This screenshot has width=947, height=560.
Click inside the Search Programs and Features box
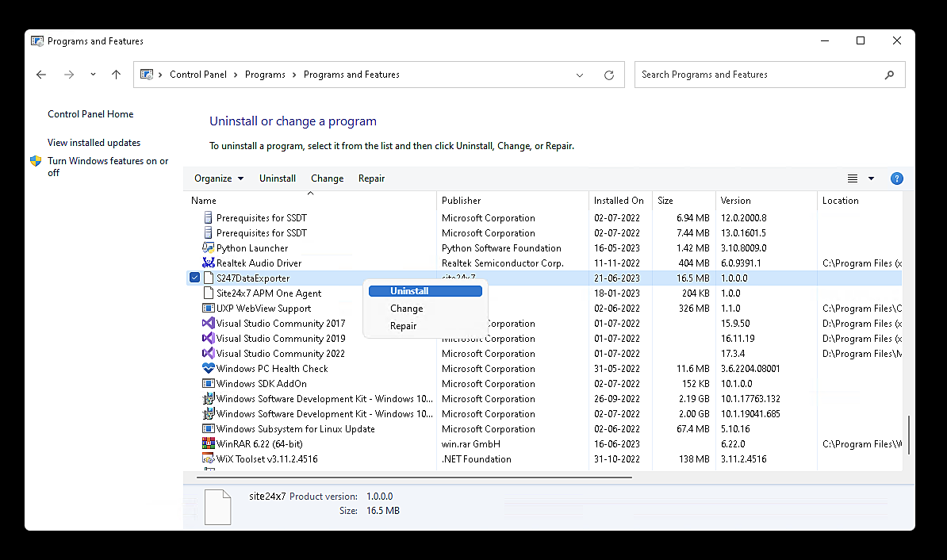pyautogui.click(x=761, y=75)
